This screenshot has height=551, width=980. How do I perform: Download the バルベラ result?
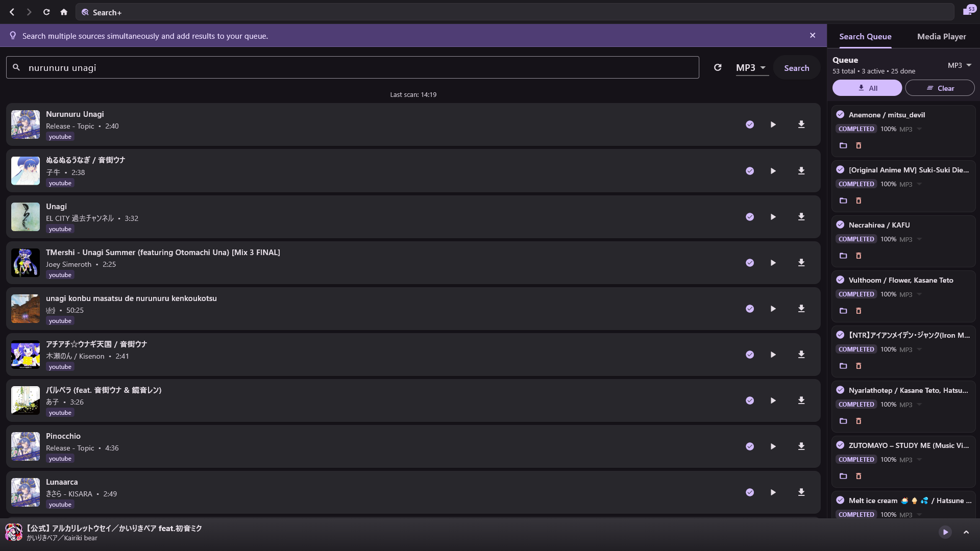[x=801, y=400]
